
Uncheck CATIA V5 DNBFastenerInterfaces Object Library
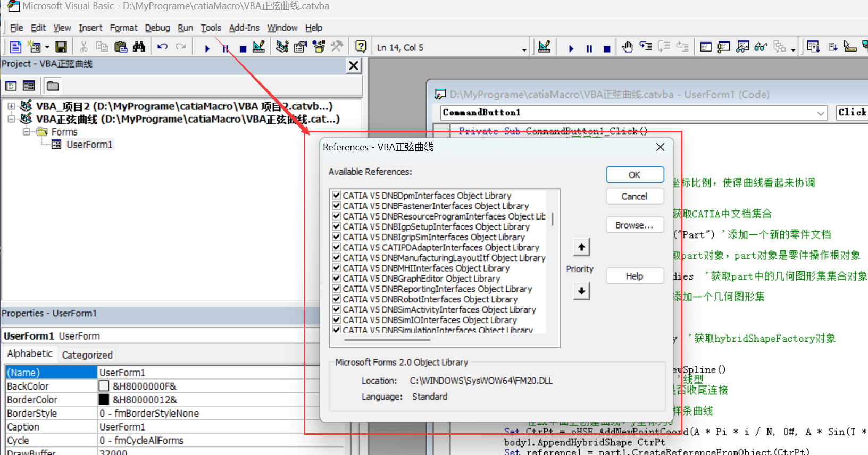click(336, 206)
